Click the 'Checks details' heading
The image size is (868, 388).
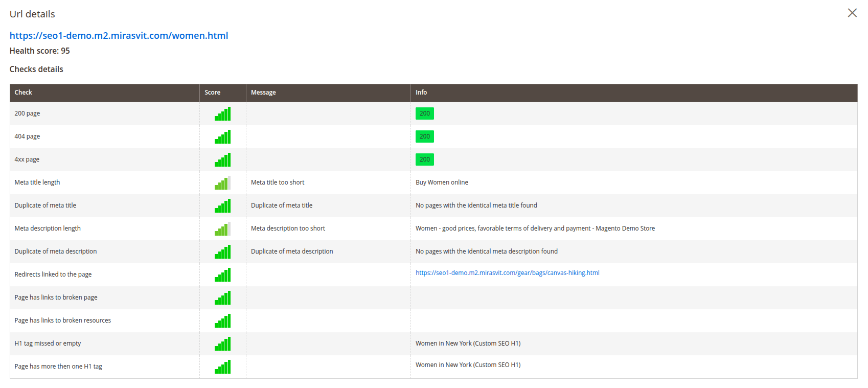tap(36, 69)
